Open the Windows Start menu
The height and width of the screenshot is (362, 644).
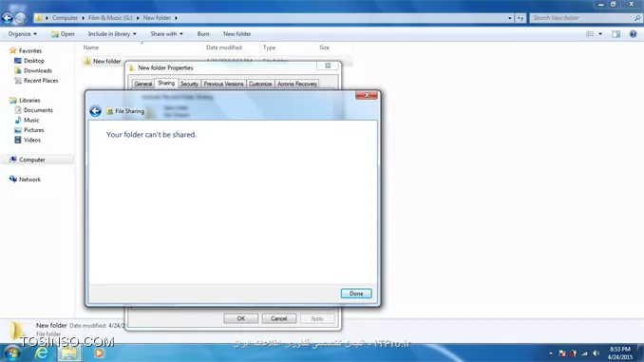[x=11, y=352]
